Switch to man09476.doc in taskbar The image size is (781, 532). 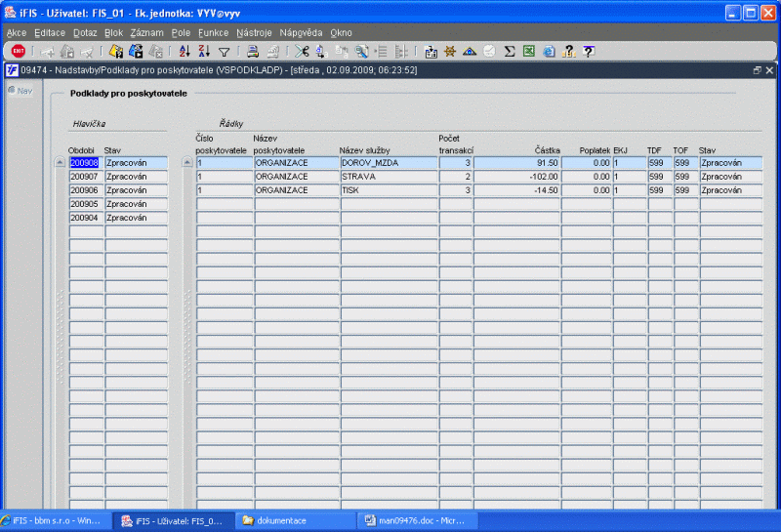419,521
